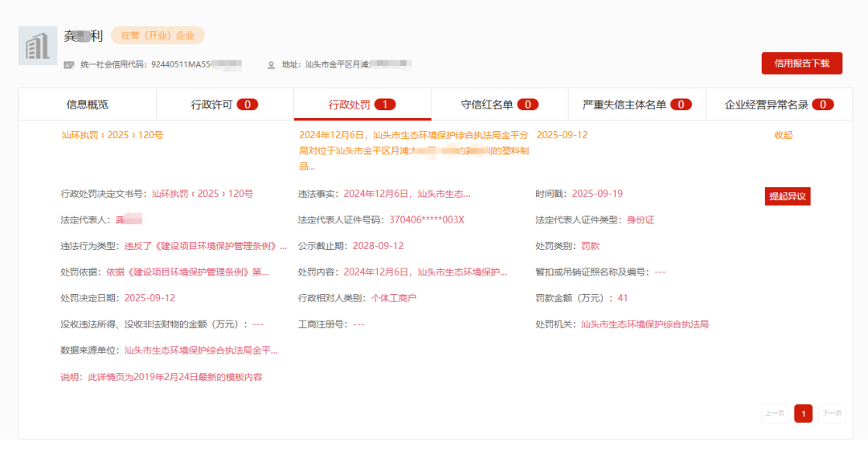The image size is (868, 450).
Task: Go to next page (下一页)
Action: [832, 414]
